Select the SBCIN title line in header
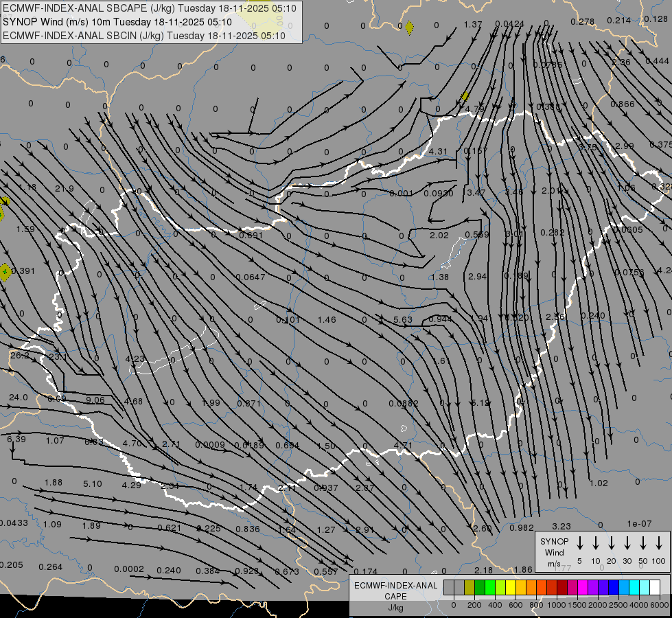 point(144,36)
